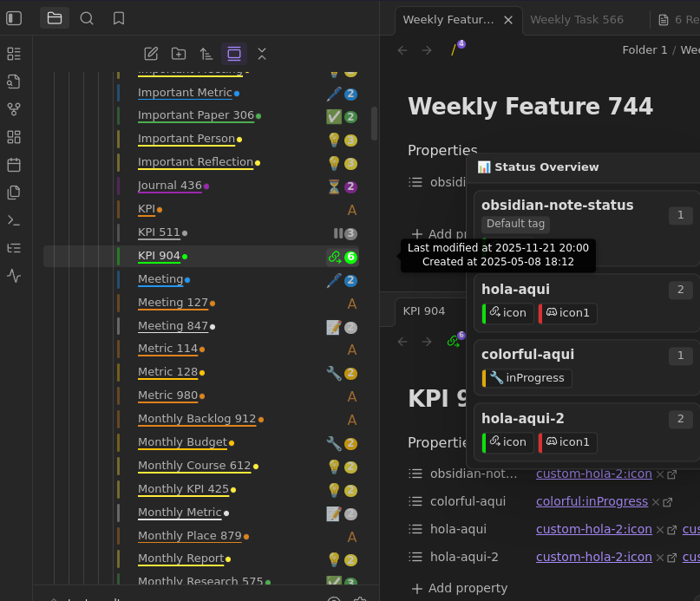Click status icon with badge 4
Viewport: 700px width, 601px height.
[458, 48]
